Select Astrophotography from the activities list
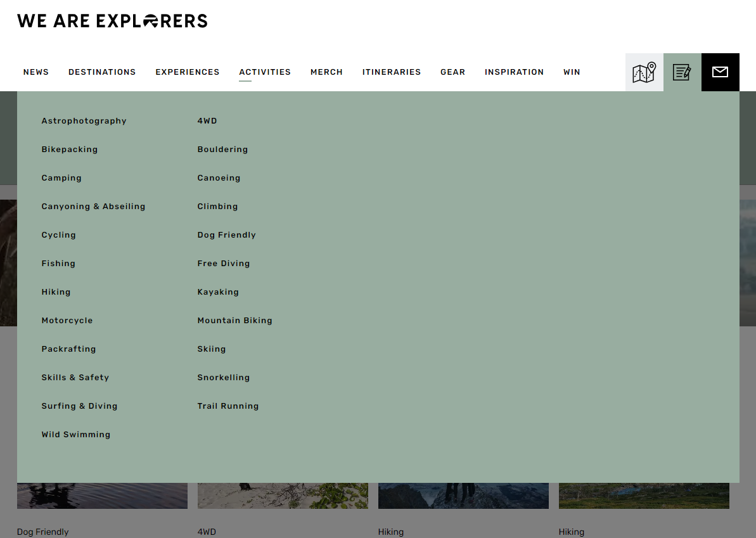Viewport: 756px width, 538px height. [x=84, y=121]
